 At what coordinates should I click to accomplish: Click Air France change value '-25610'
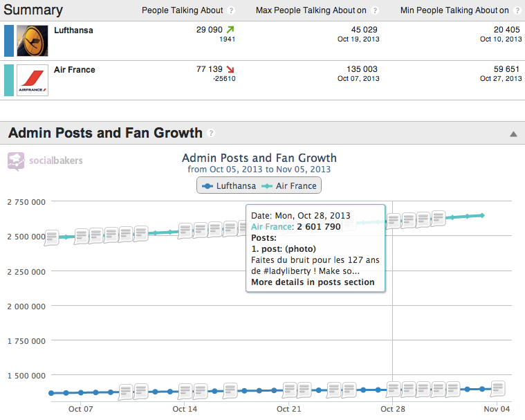[x=224, y=78]
